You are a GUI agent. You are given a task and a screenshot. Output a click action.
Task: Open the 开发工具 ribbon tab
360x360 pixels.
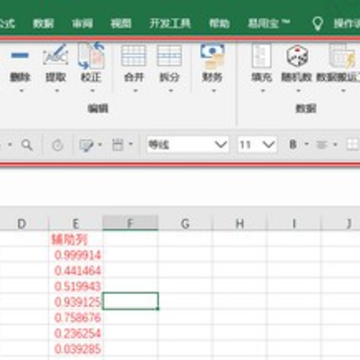click(x=170, y=24)
